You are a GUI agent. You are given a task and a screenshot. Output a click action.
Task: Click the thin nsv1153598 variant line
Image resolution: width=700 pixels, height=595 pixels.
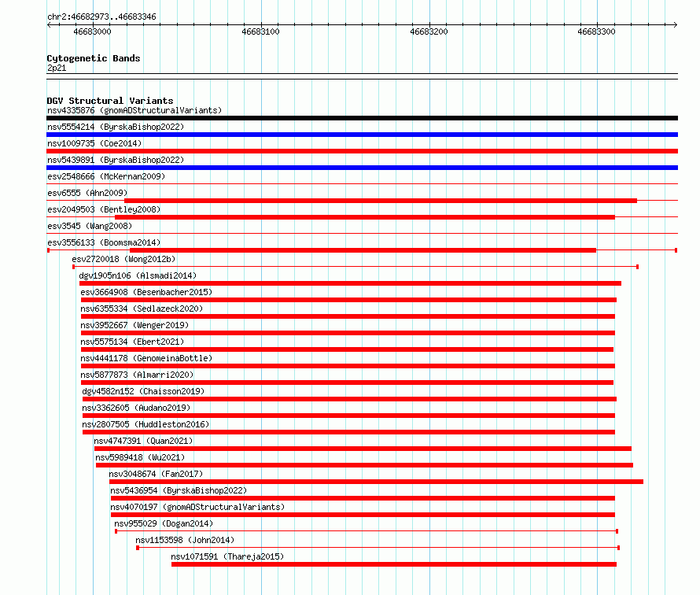point(378,548)
